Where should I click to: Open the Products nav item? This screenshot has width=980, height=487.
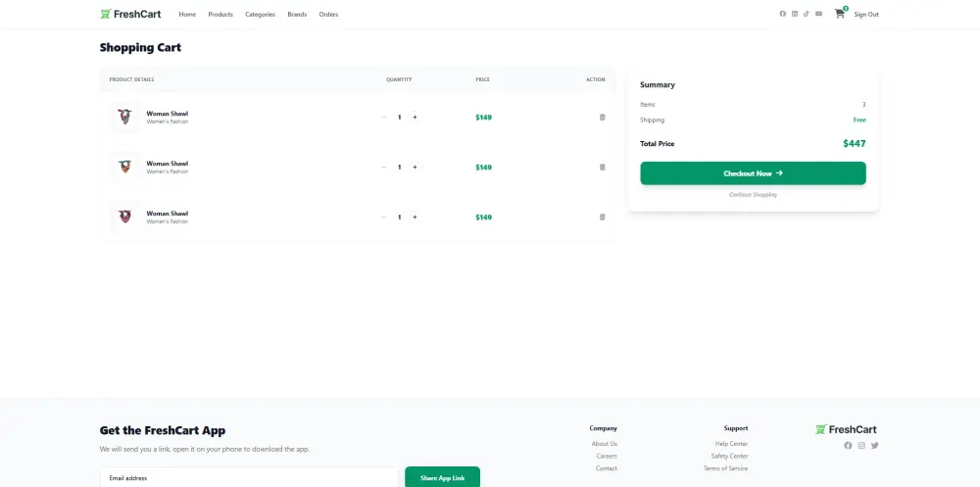coord(220,15)
